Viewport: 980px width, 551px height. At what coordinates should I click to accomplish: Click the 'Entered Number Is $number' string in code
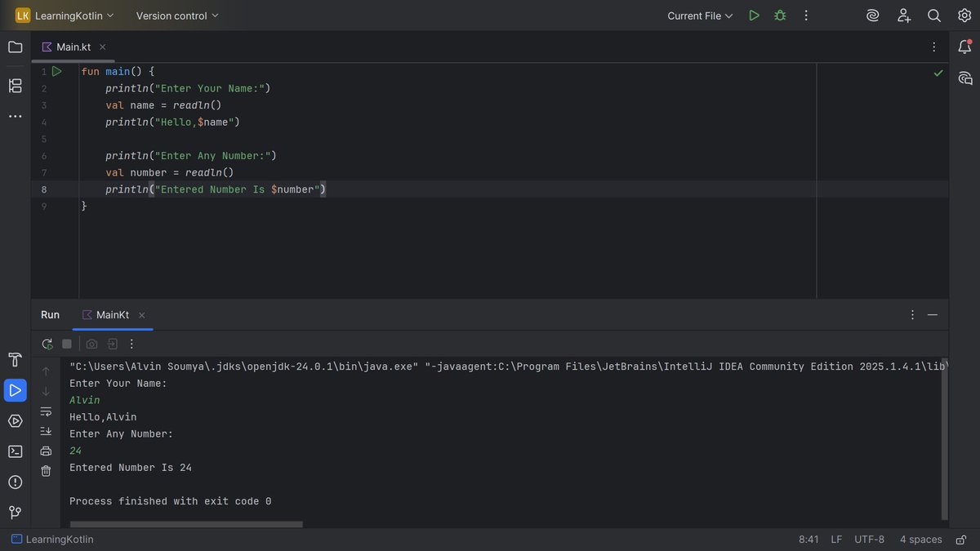pos(236,189)
